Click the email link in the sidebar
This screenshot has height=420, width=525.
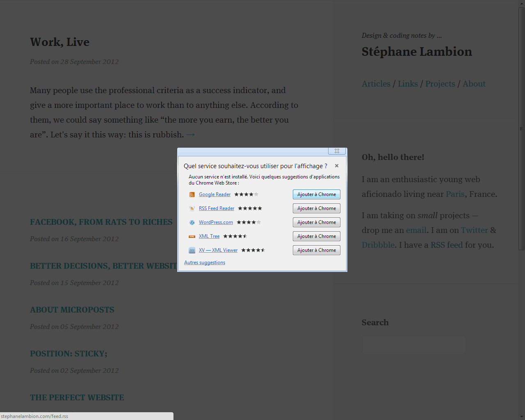coord(416,230)
